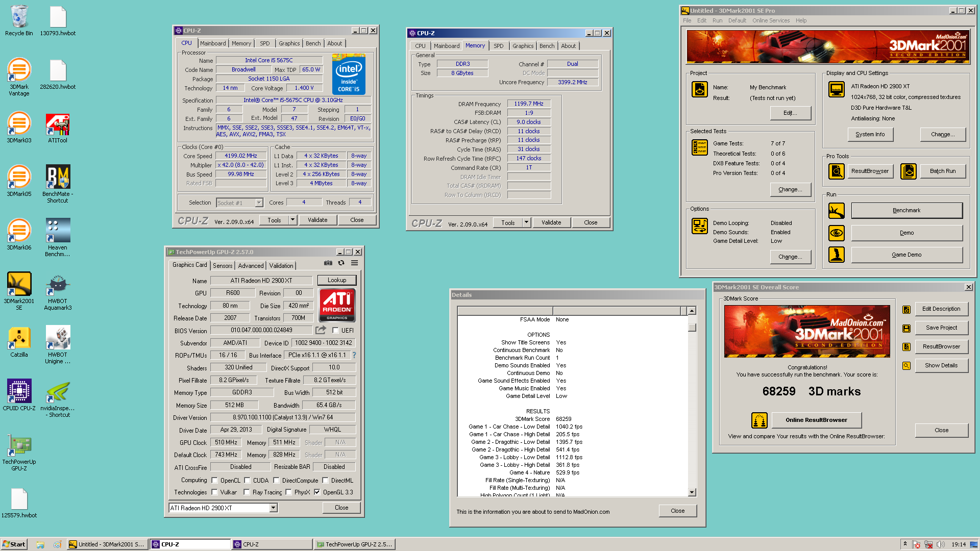The width and height of the screenshot is (980, 551).
Task: Open Online Services menu in 3DMark2001
Action: [771, 20]
